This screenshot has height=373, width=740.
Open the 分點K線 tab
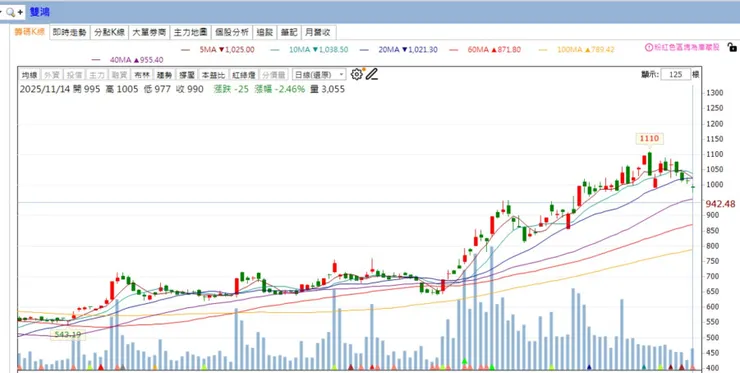[109, 32]
